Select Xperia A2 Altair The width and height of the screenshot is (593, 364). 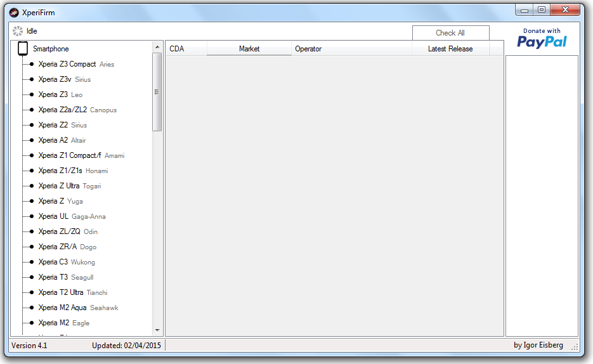pos(62,140)
